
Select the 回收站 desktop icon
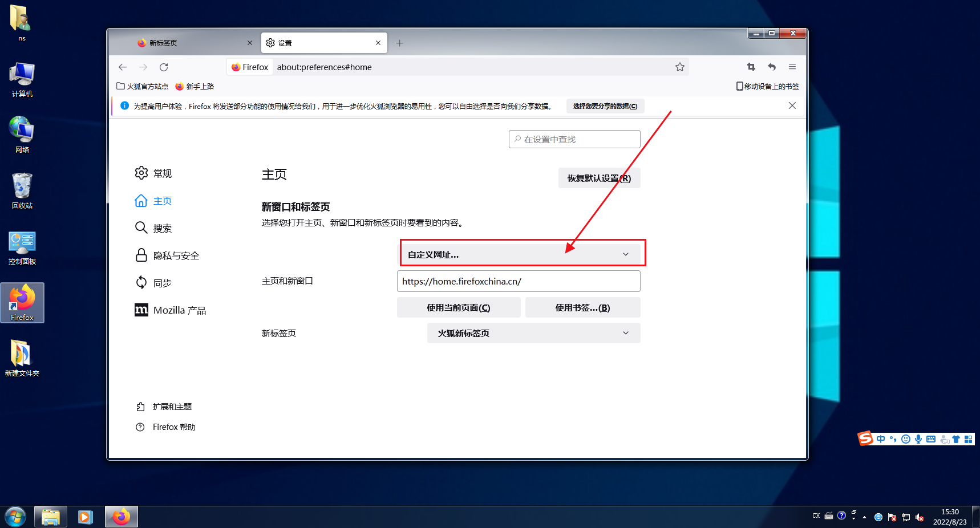pos(22,191)
